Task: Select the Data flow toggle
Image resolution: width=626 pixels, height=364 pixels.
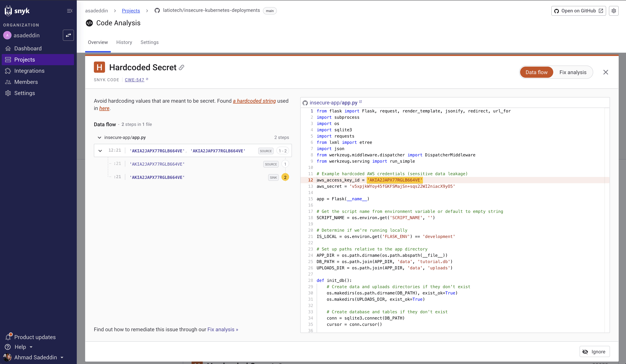Action: tap(536, 72)
